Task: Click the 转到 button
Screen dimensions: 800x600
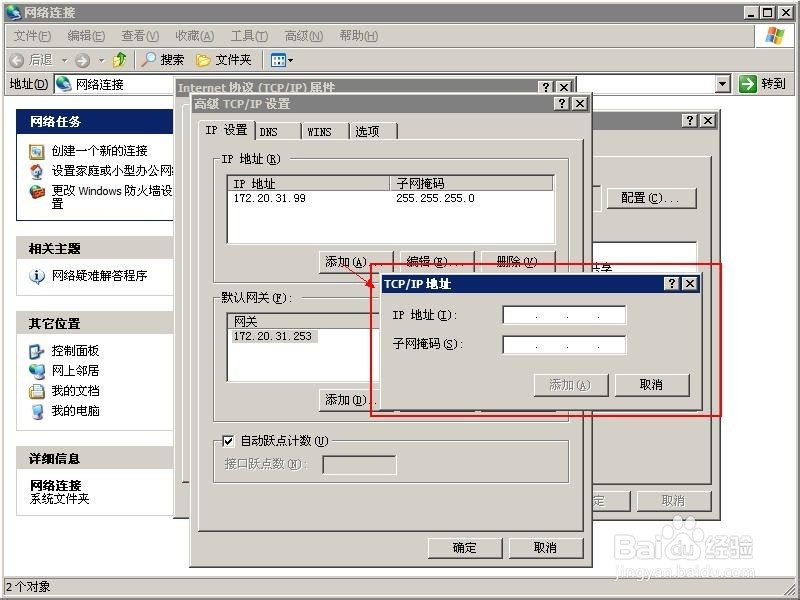Action: tap(765, 84)
